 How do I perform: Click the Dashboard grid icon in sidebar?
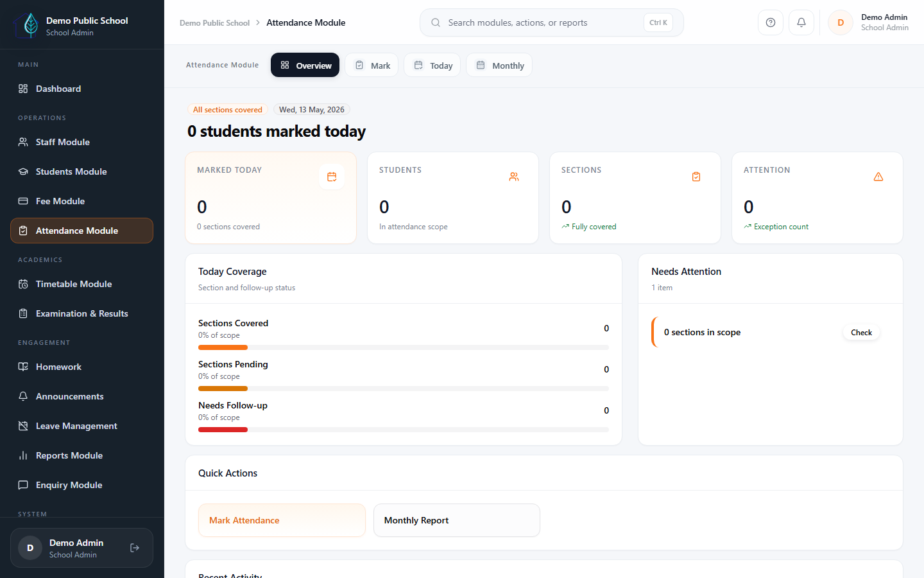(23, 89)
